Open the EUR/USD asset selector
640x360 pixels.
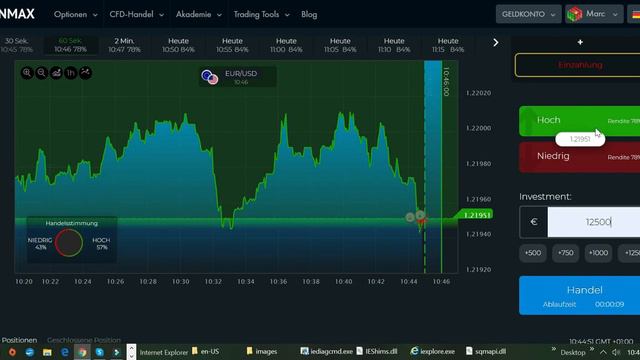pyautogui.click(x=237, y=77)
